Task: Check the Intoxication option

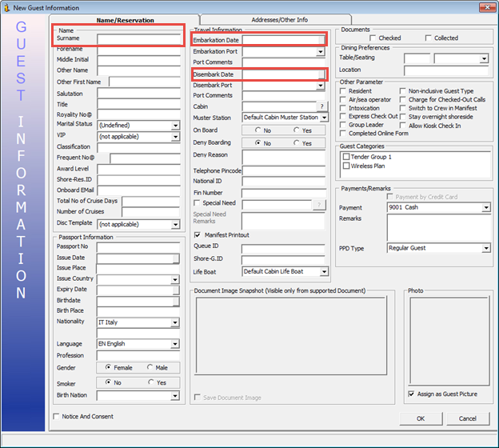Action: coord(343,108)
